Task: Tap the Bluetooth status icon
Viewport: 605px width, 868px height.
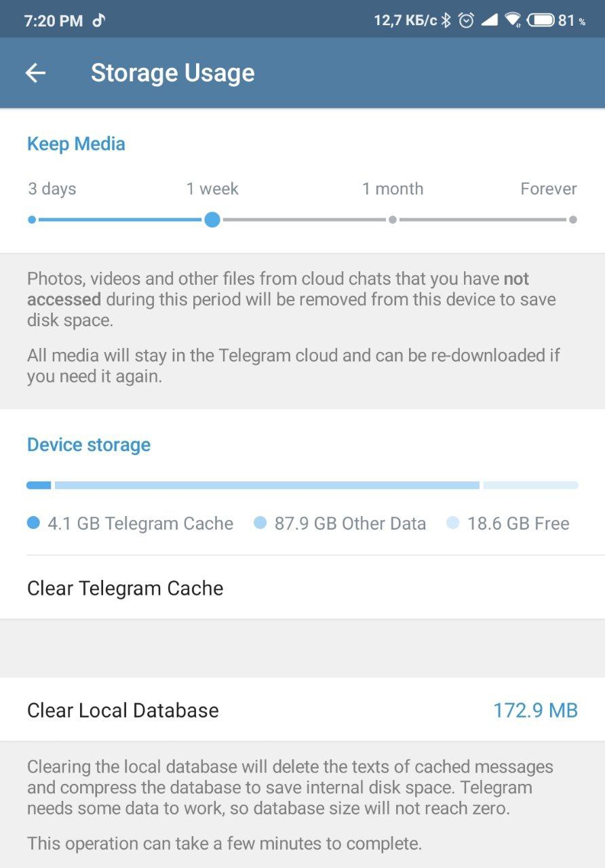Action: [x=446, y=20]
